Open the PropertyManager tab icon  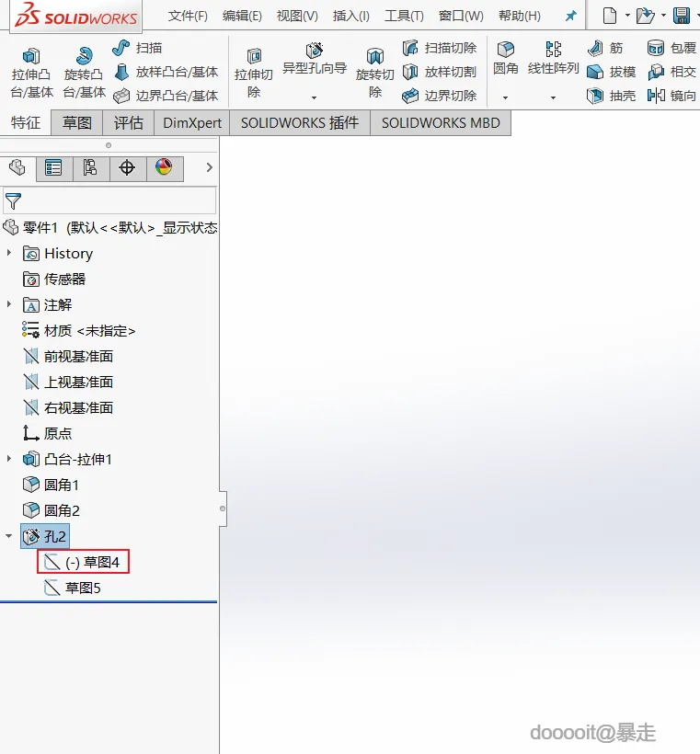(53, 168)
